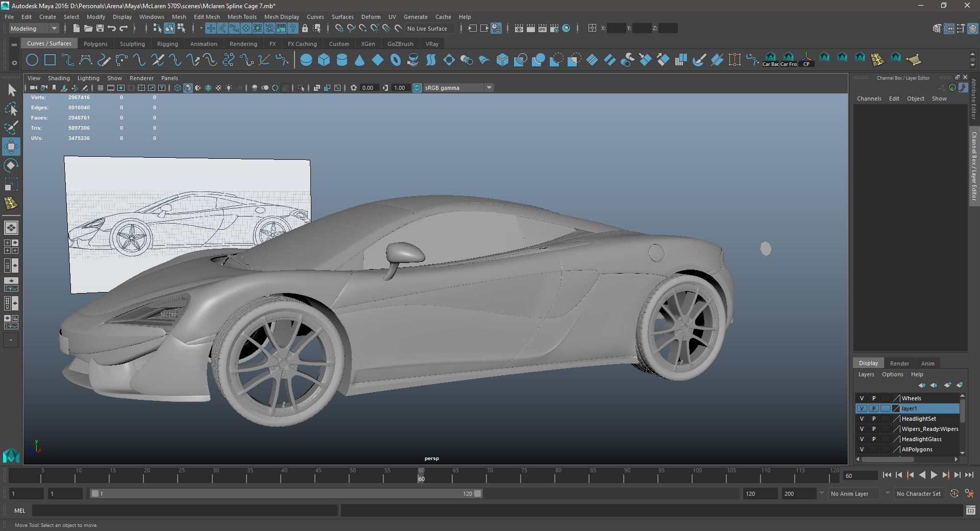Activate the Rotate tool in toolbox
This screenshot has height=531, width=980.
point(11,165)
